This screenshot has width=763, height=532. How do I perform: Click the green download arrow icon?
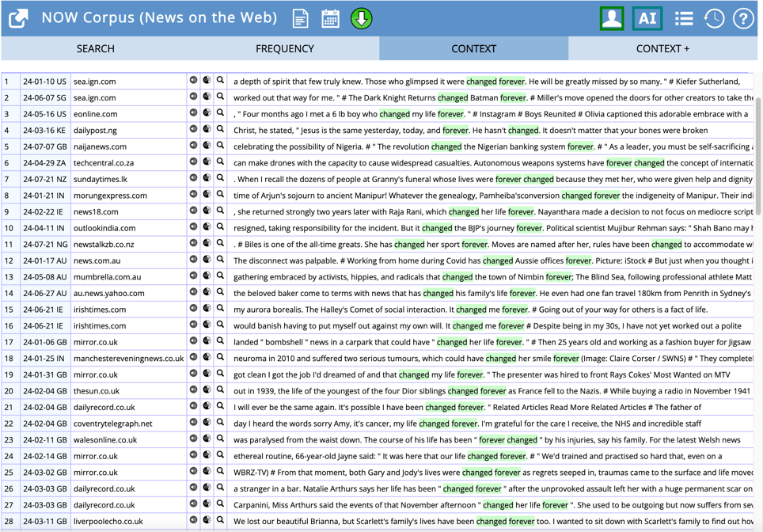click(361, 18)
